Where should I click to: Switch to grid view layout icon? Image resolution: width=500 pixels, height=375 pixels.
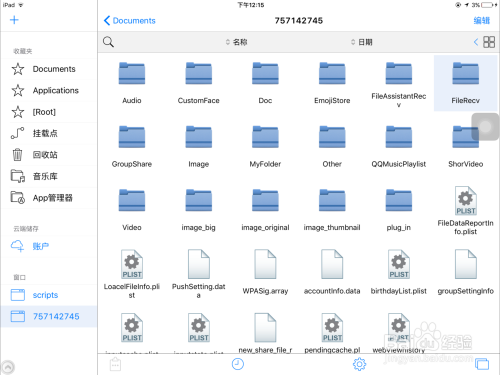click(x=489, y=42)
